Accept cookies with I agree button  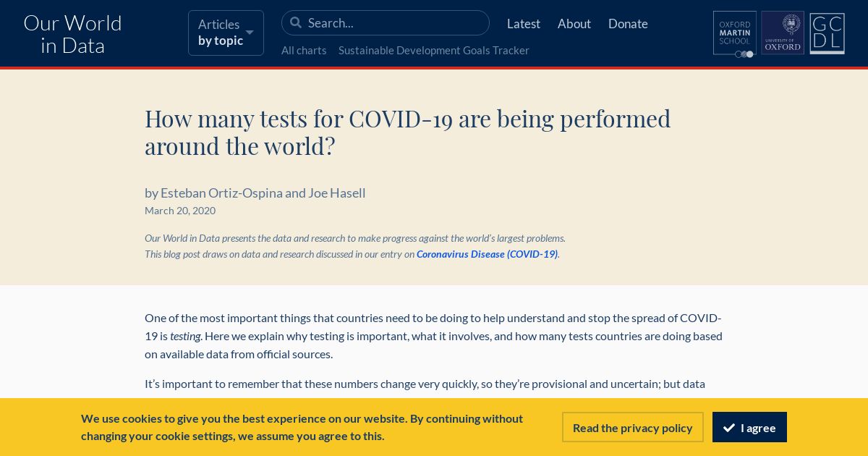pyautogui.click(x=749, y=427)
